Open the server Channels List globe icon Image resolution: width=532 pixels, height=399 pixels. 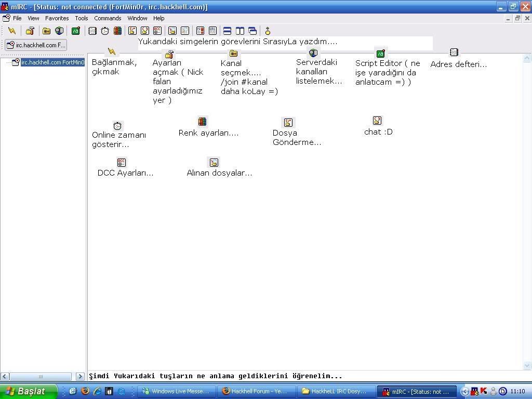point(59,31)
